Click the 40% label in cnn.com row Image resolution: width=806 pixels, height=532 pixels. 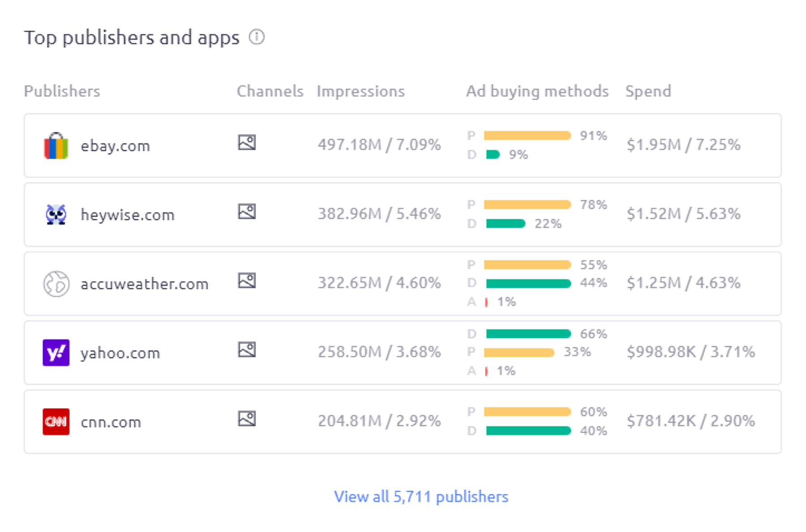click(x=593, y=430)
